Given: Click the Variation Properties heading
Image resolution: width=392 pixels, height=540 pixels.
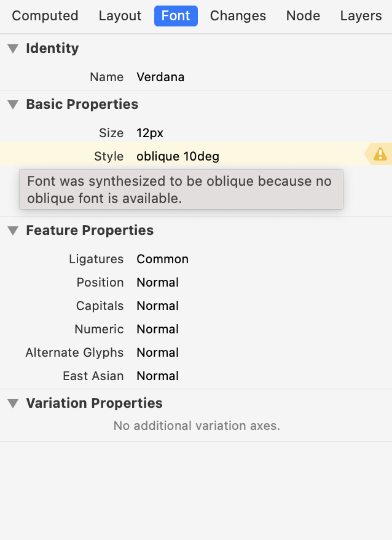Looking at the screenshot, I should 94,403.
